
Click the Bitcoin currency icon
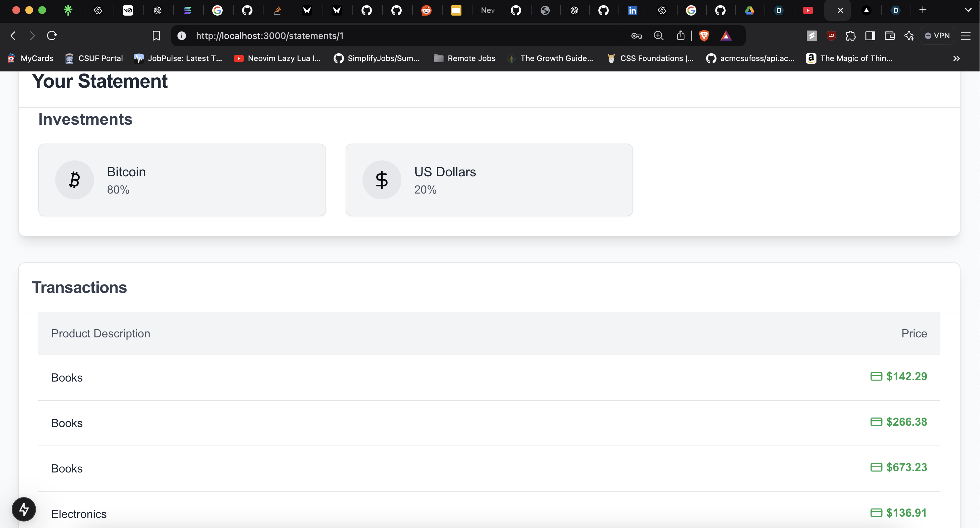point(75,180)
